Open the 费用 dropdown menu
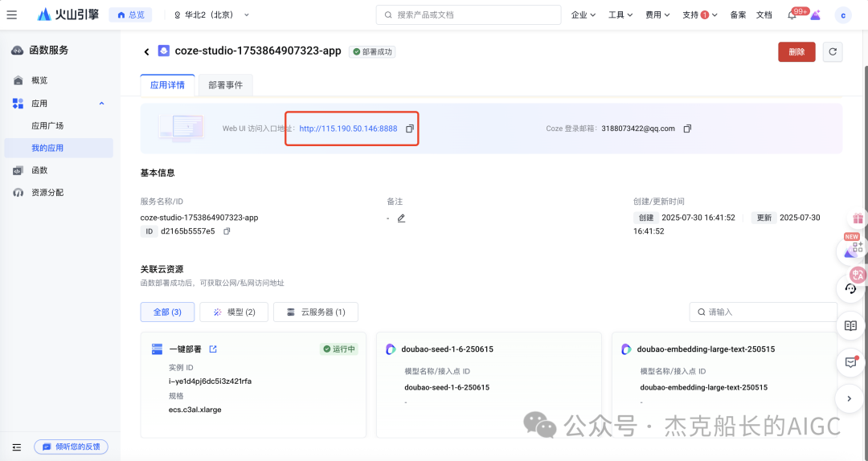 (x=657, y=15)
